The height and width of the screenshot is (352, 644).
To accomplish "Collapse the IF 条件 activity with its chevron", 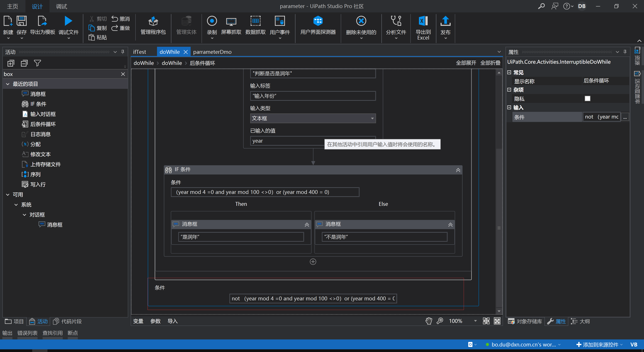I will 458,170.
